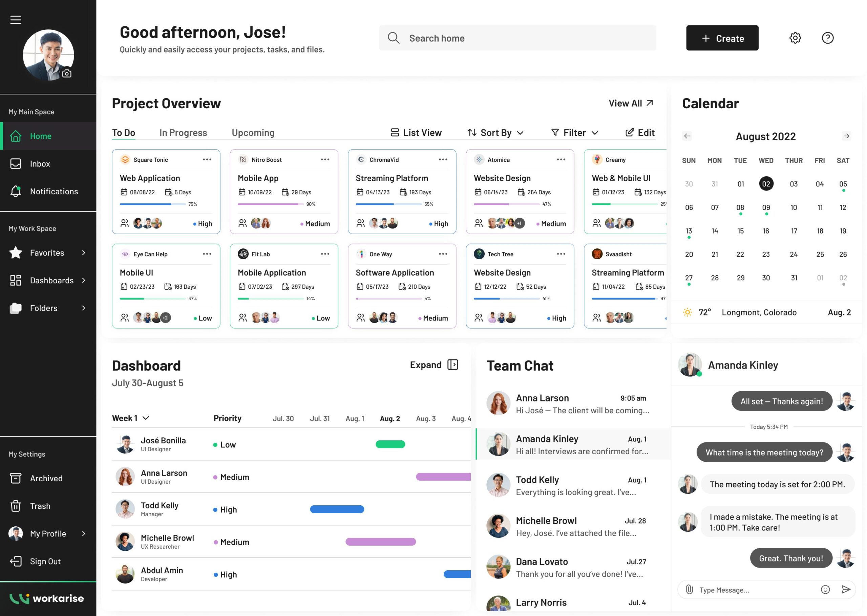Click the Create button

coord(722,38)
